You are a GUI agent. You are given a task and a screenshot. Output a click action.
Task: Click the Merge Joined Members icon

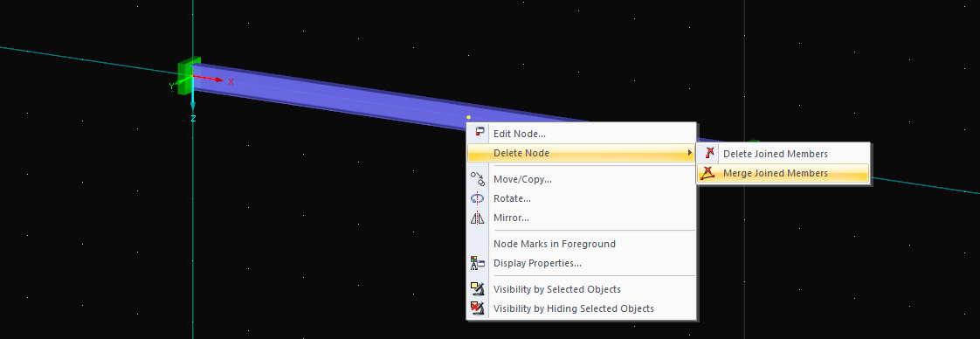coord(708,173)
